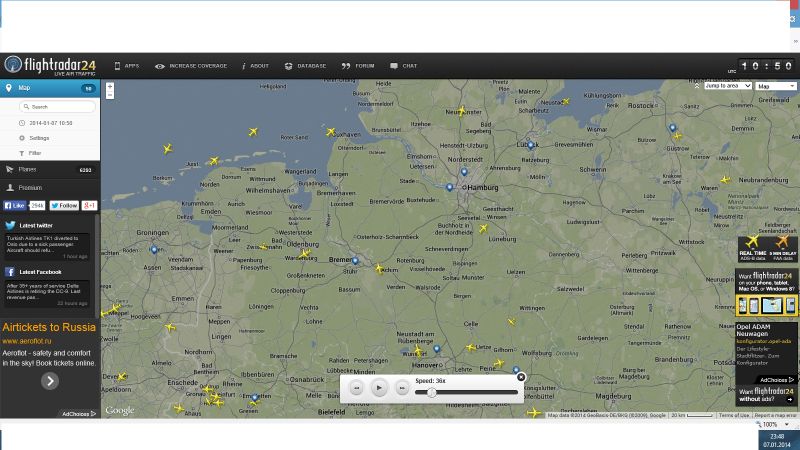Image resolution: width=800 pixels, height=450 pixels.
Task: Open the Terms of Use link
Action: click(734, 415)
